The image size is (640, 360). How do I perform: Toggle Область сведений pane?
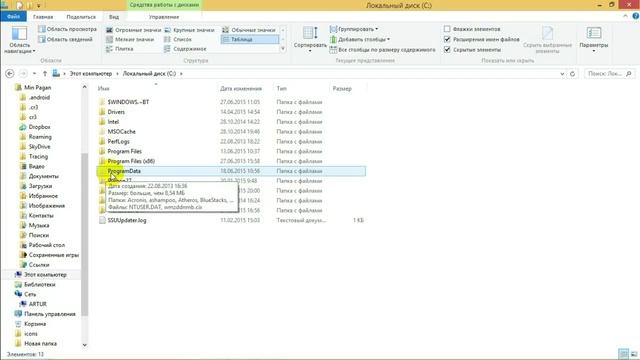click(65, 39)
